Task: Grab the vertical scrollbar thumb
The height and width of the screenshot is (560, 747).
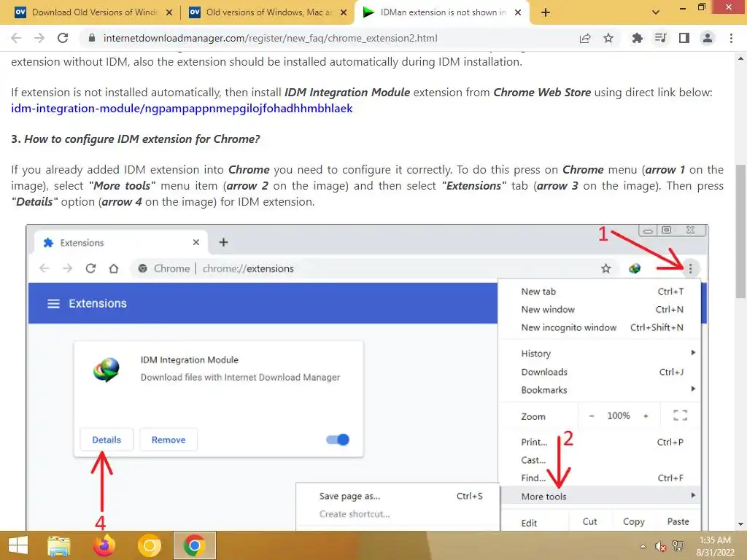Action: (740, 231)
